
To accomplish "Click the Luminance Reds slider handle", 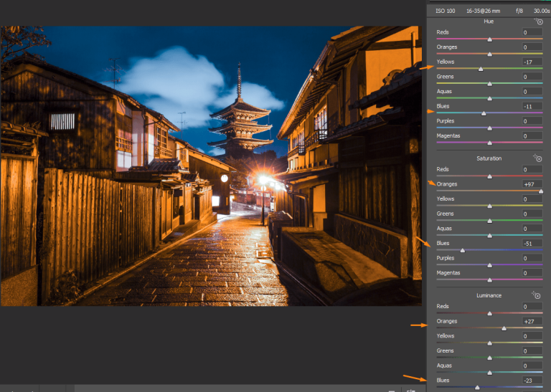I will pyautogui.click(x=489, y=313).
